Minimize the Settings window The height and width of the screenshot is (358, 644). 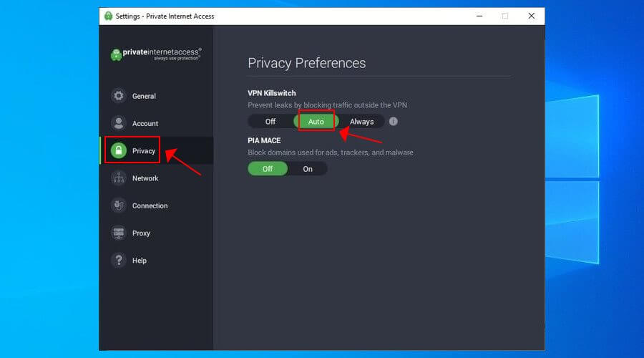(x=479, y=16)
